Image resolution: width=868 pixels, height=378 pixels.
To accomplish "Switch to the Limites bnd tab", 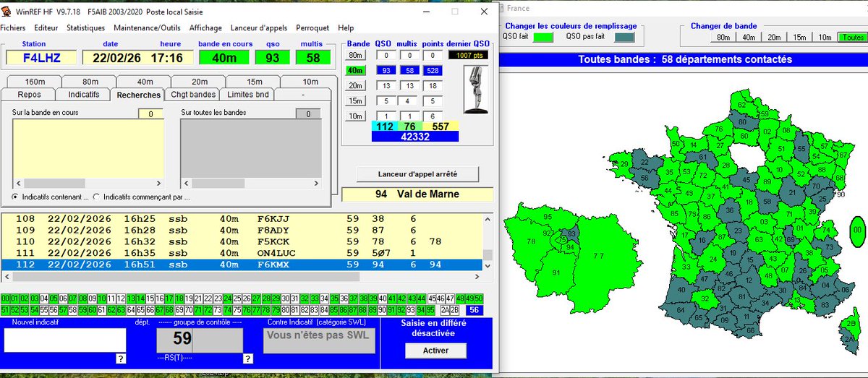I will coord(247,95).
